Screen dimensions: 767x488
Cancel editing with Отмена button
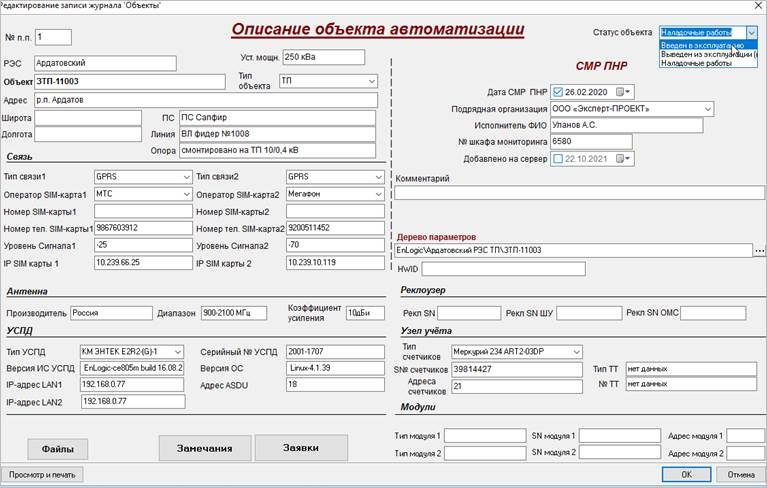click(x=741, y=474)
